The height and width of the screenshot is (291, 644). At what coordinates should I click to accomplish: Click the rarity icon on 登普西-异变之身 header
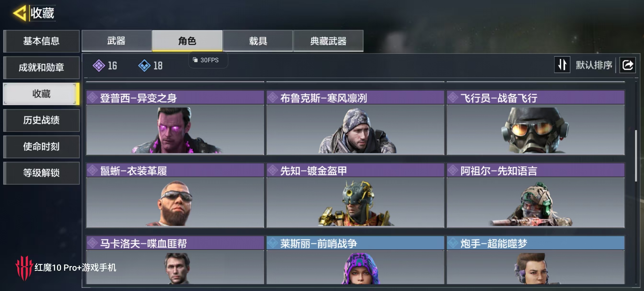93,98
